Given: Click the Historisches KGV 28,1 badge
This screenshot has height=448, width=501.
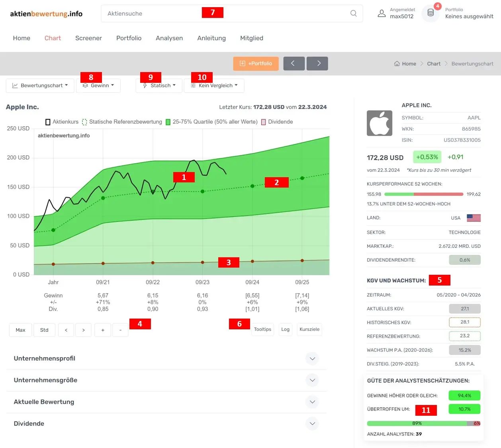Looking at the screenshot, I should 465,322.
